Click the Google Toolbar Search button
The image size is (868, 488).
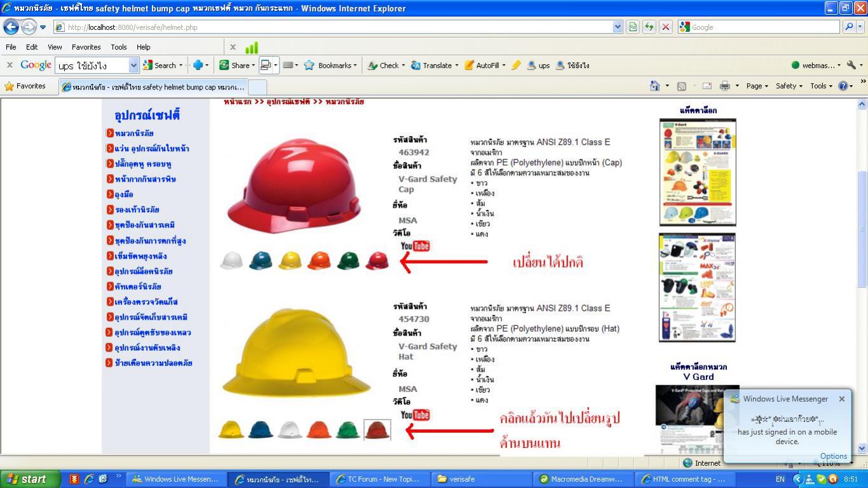tap(160, 65)
